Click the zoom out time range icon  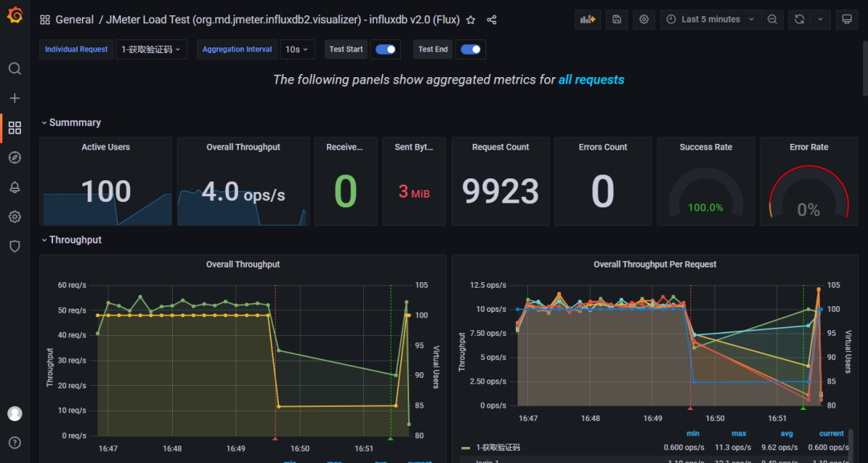tap(772, 18)
